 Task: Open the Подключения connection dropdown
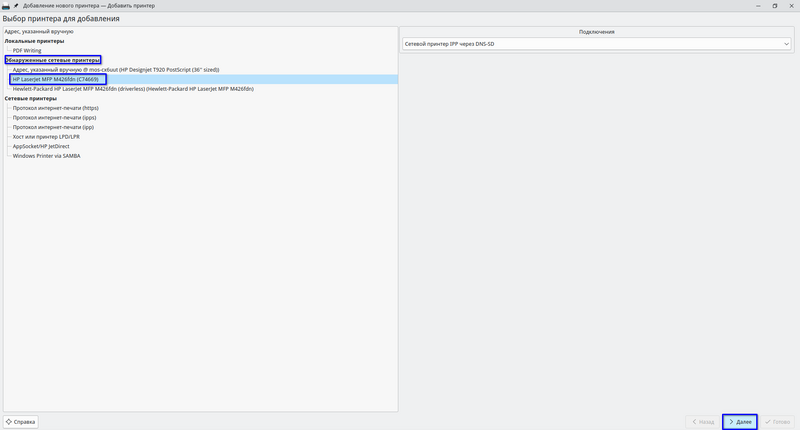[x=596, y=44]
